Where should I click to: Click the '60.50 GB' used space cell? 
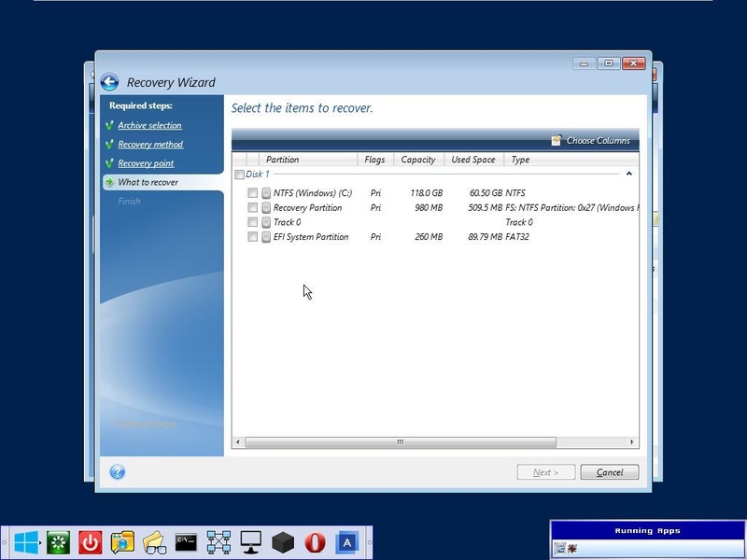[x=486, y=193]
